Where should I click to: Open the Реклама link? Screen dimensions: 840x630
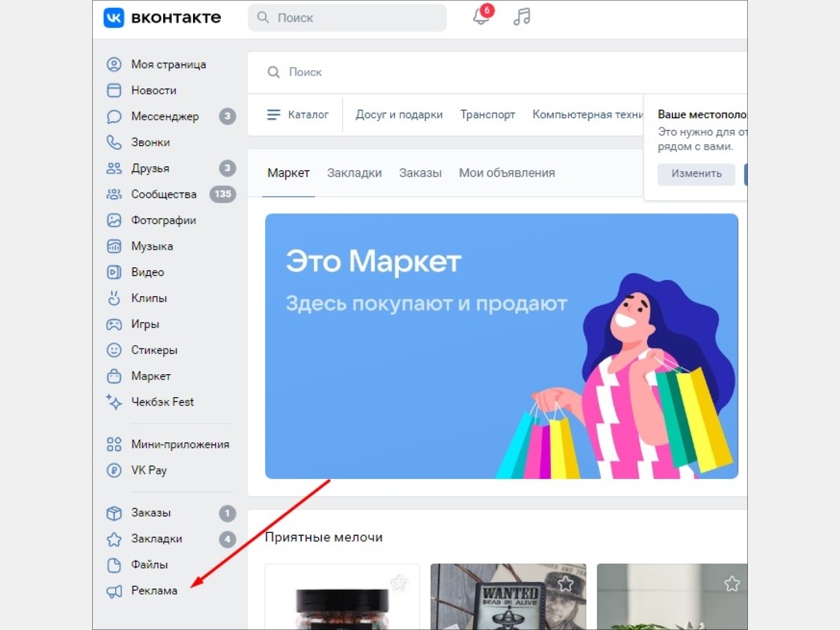click(154, 591)
